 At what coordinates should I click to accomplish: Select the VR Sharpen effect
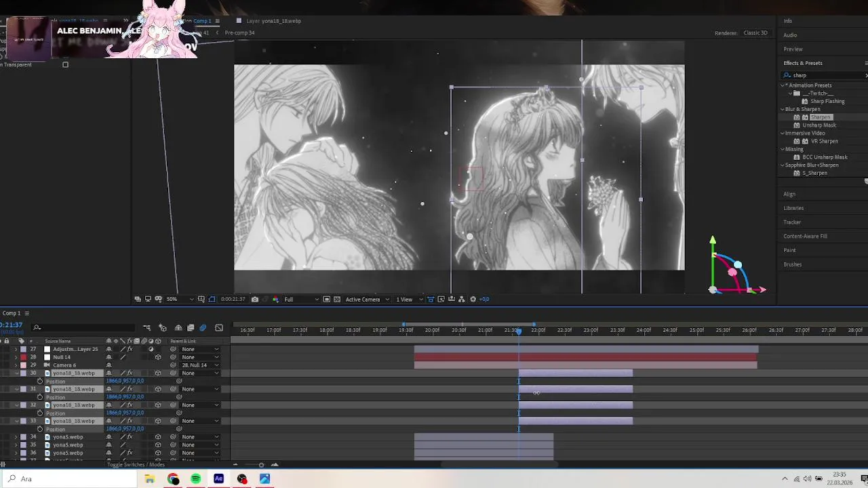point(824,141)
